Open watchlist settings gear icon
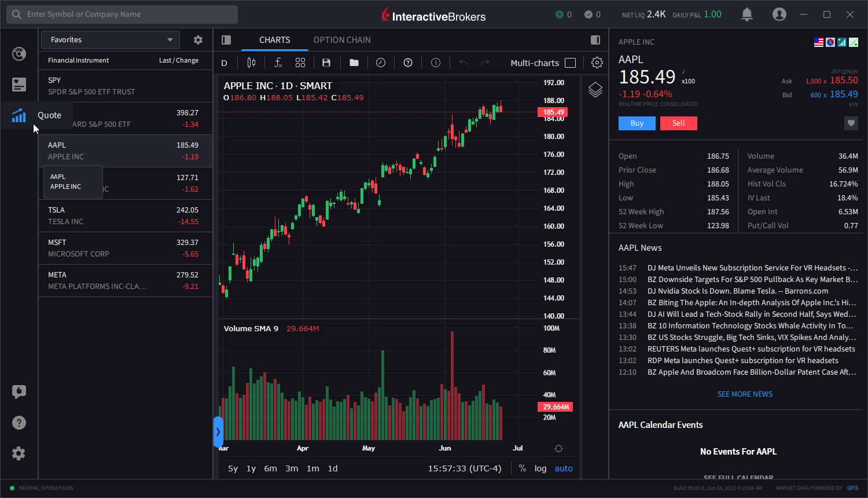The image size is (868, 498). [198, 40]
